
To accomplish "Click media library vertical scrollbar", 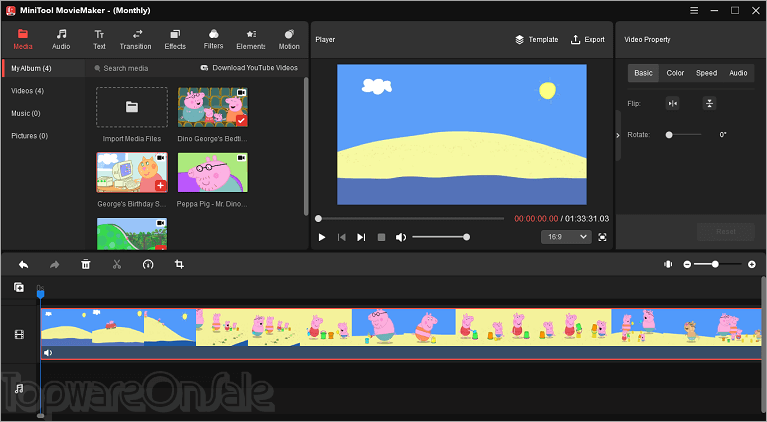I will (x=306, y=147).
